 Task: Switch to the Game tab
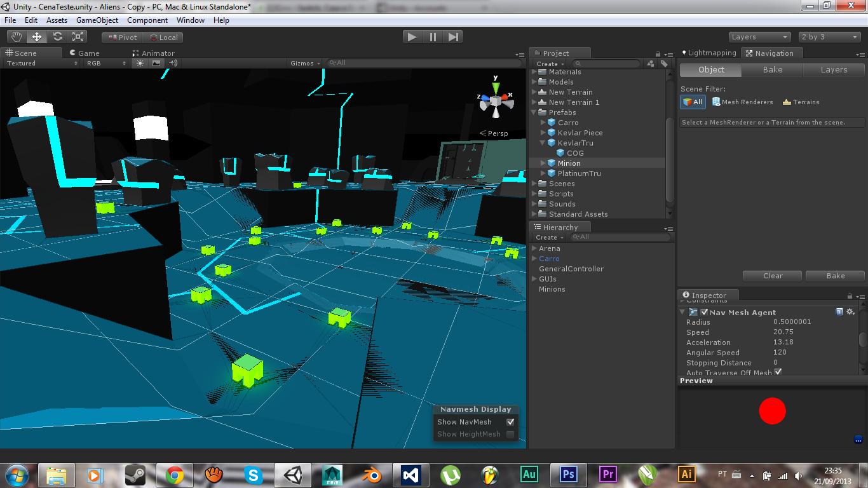84,53
